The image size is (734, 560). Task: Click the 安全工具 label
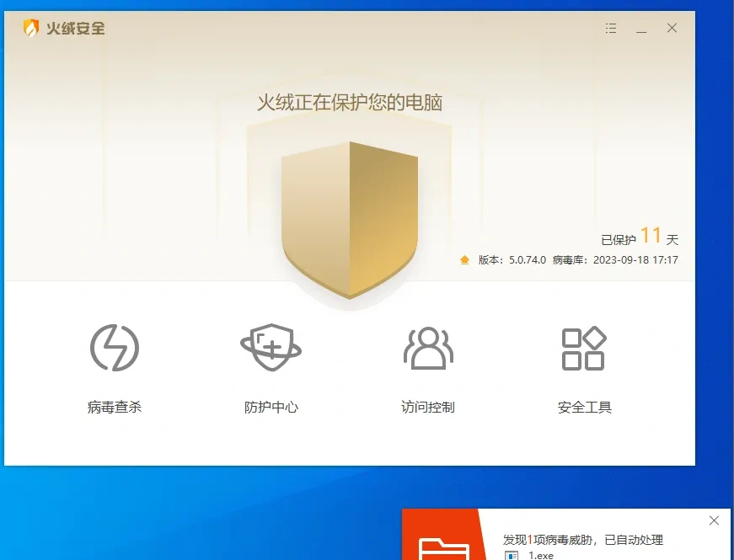point(585,407)
